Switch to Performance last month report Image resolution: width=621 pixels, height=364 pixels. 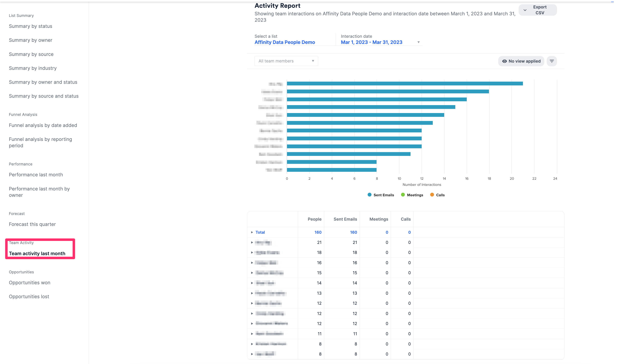[x=36, y=174]
